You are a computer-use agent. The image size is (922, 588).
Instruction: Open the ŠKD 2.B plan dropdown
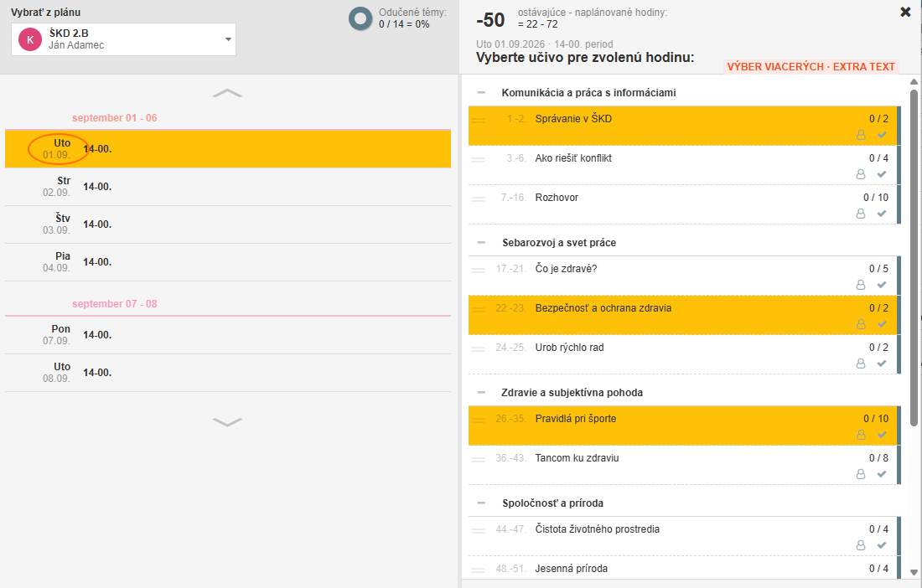point(123,39)
